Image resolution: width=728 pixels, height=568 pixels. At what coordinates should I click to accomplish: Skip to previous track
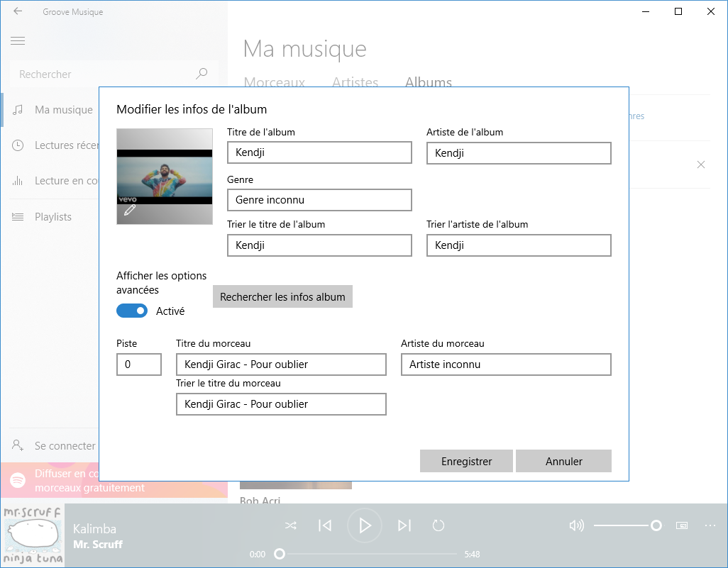click(325, 525)
